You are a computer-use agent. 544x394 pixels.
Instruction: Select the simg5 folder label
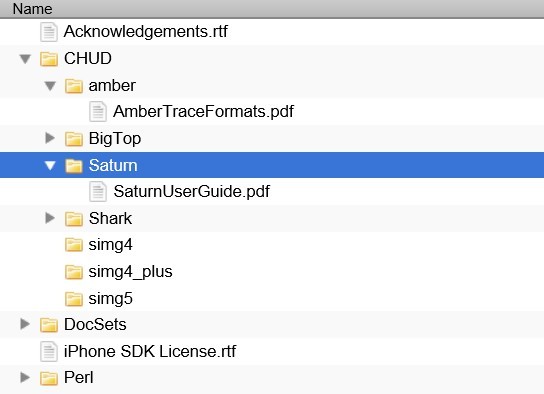(x=110, y=299)
